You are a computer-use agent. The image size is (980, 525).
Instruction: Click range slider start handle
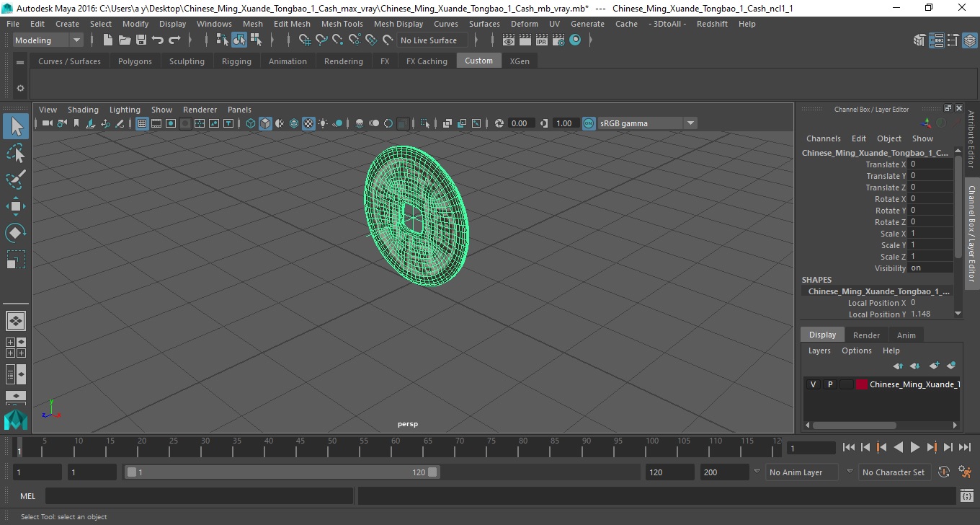pyautogui.click(x=131, y=472)
